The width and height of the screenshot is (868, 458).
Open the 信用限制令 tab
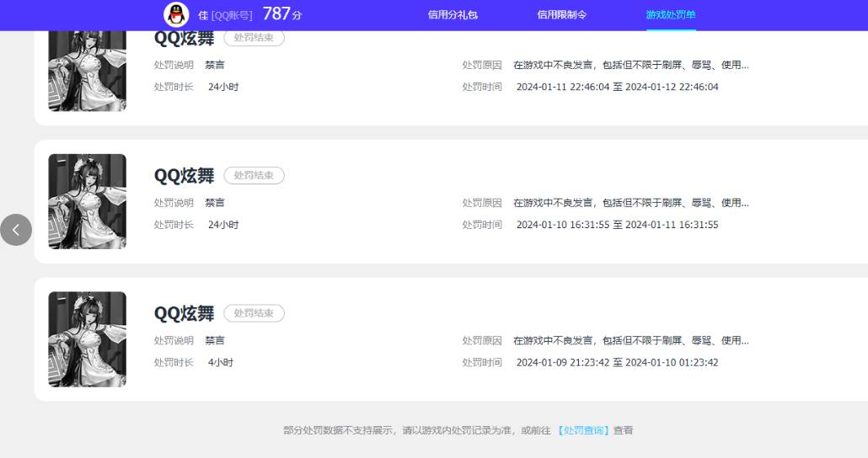(x=561, y=15)
